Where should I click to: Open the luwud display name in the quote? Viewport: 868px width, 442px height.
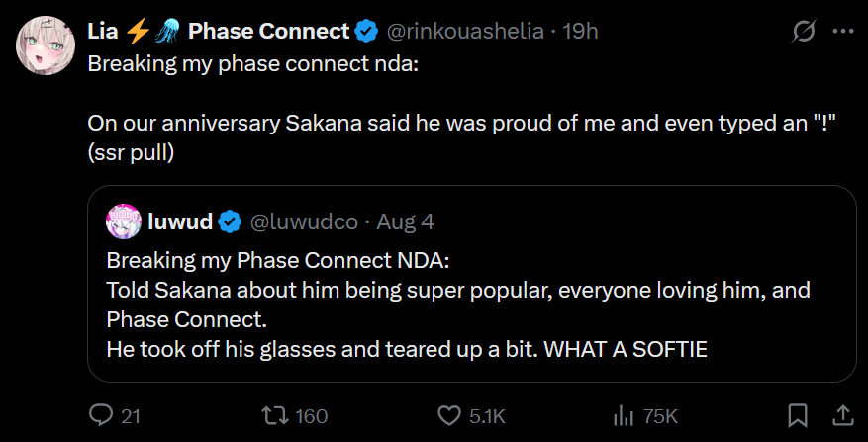pyautogui.click(x=180, y=221)
